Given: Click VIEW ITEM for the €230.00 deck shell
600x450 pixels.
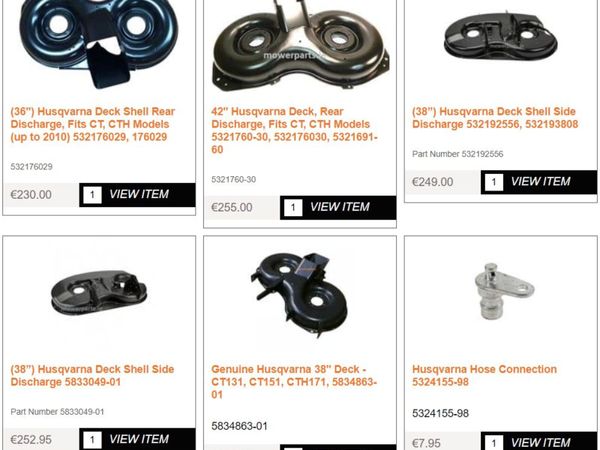Looking at the screenshot, I should (x=139, y=194).
